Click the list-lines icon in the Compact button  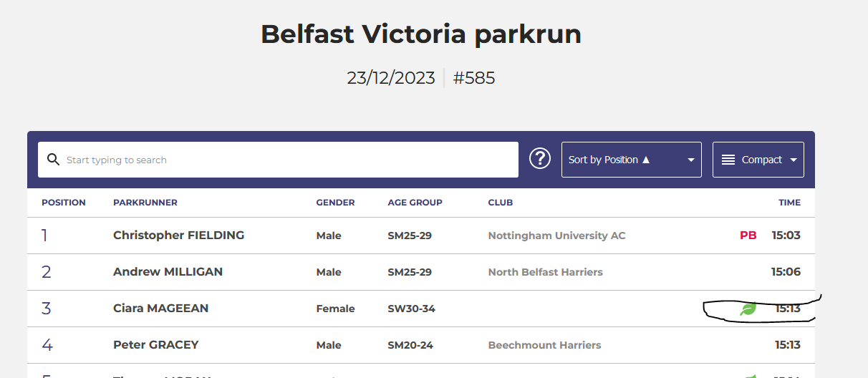pos(728,160)
